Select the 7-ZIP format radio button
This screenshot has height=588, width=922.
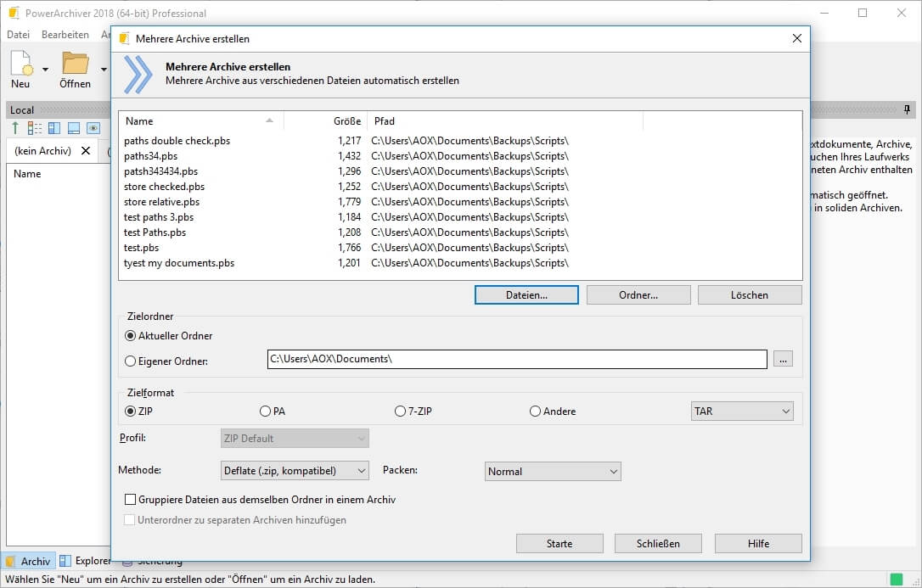tap(400, 412)
